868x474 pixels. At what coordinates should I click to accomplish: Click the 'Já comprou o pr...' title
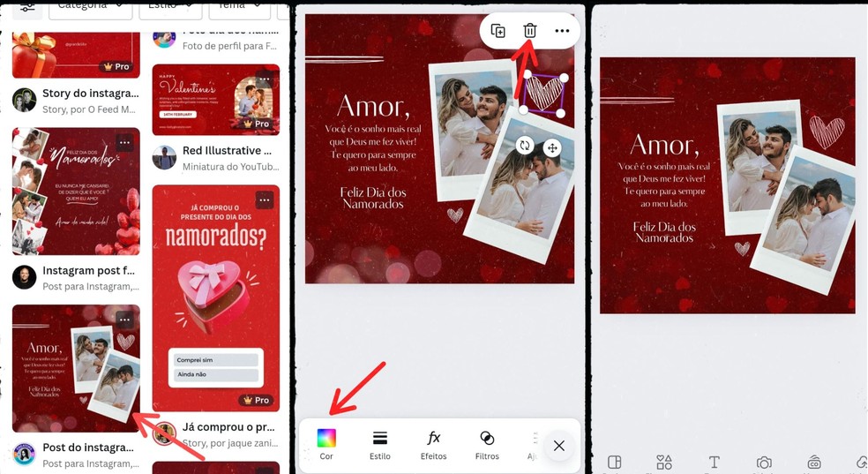228,427
